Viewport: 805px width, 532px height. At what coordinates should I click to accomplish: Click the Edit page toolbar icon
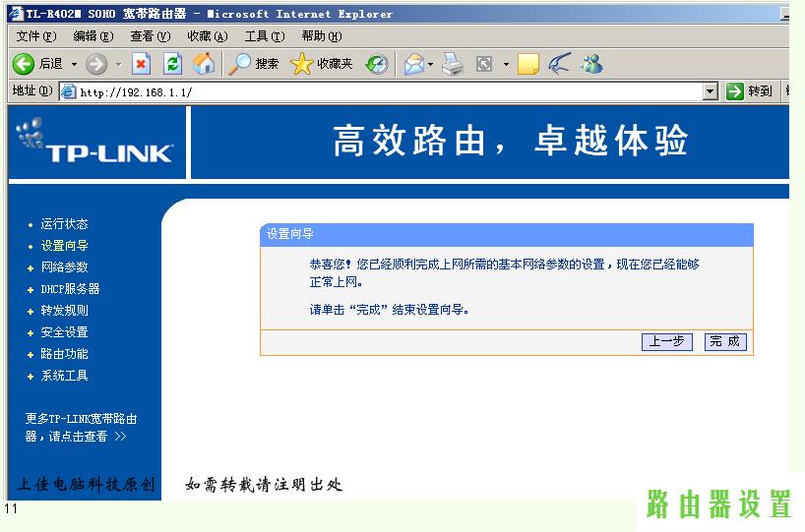[484, 64]
